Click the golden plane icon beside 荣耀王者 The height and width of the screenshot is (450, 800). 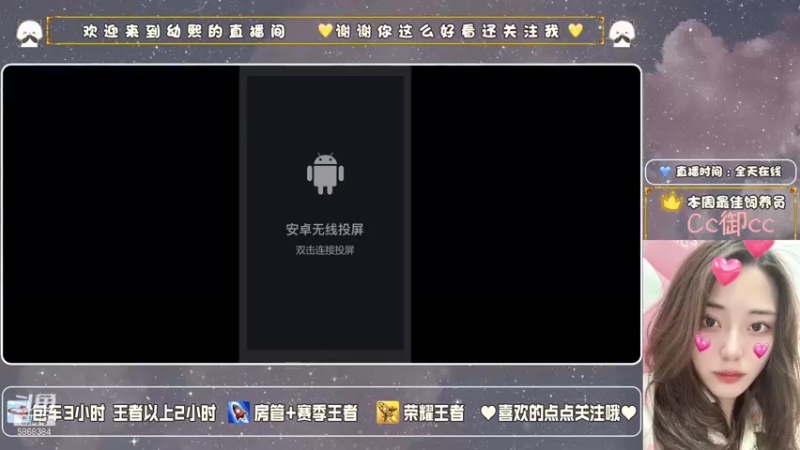click(387, 412)
